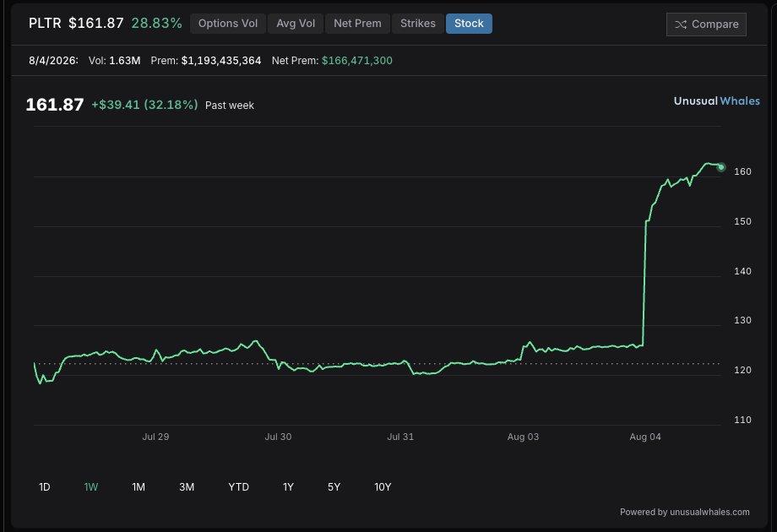Select the 5Y time range
The height and width of the screenshot is (532, 777).
(334, 487)
